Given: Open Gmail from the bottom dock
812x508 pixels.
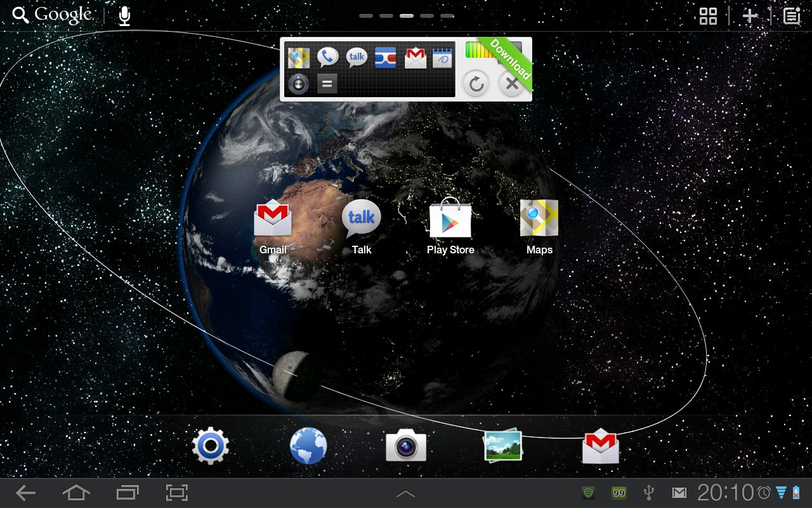Looking at the screenshot, I should pos(601,446).
